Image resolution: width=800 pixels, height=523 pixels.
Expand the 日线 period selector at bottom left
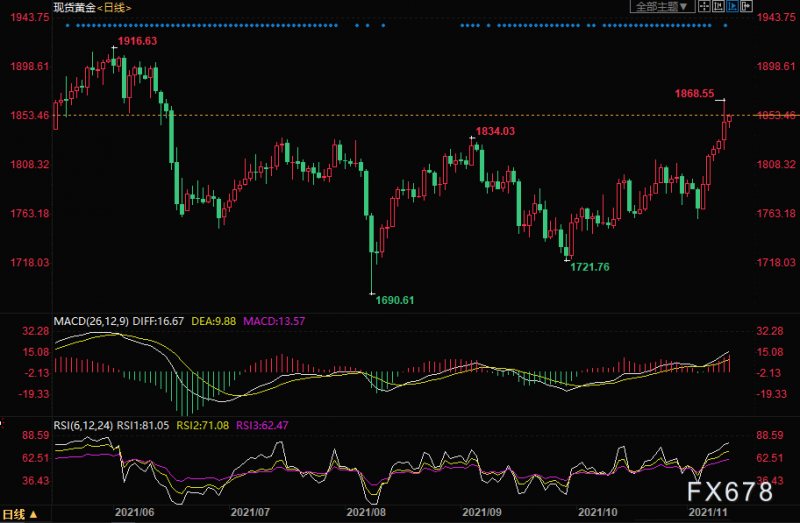(x=20, y=515)
